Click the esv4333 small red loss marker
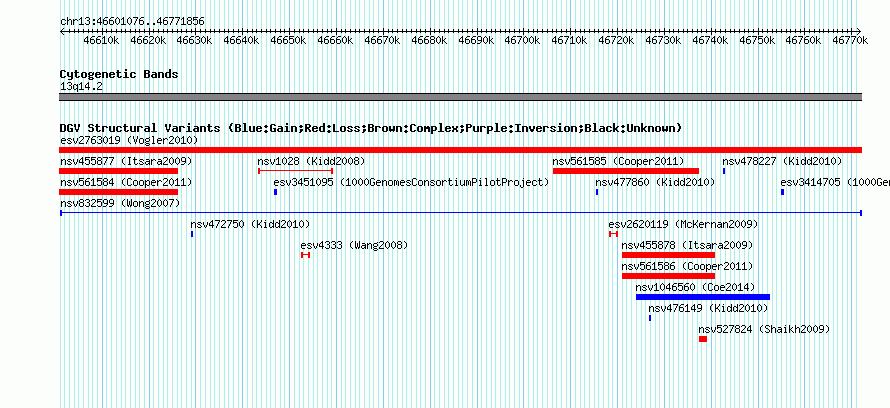The width and height of the screenshot is (890, 408). point(305,255)
